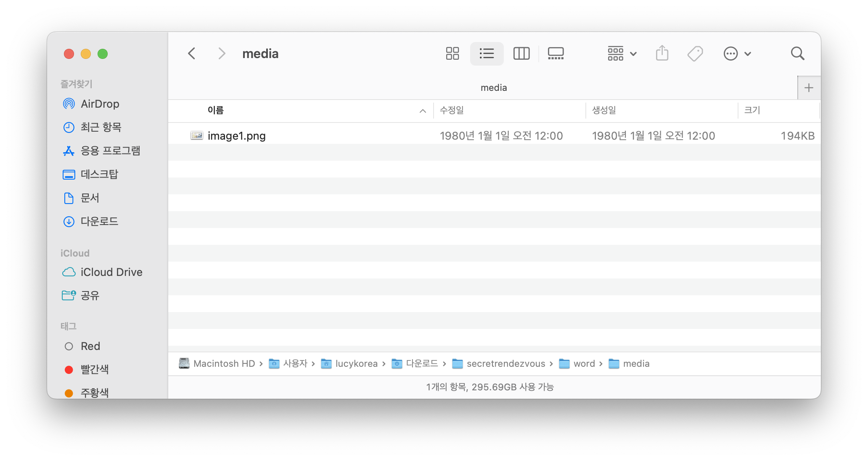Go forward with the right chevron button
The width and height of the screenshot is (868, 461).
point(222,53)
